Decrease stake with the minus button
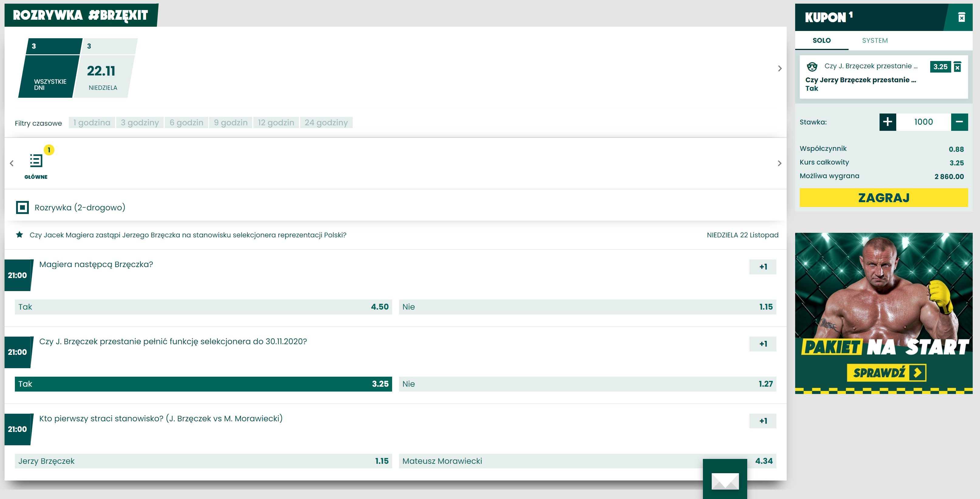Viewport: 980px width, 499px height. (959, 122)
